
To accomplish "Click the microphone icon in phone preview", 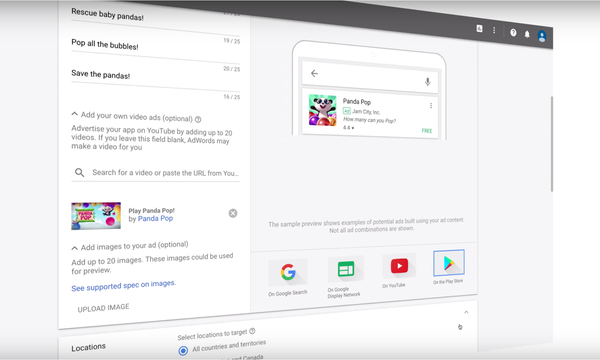I will click(x=427, y=81).
